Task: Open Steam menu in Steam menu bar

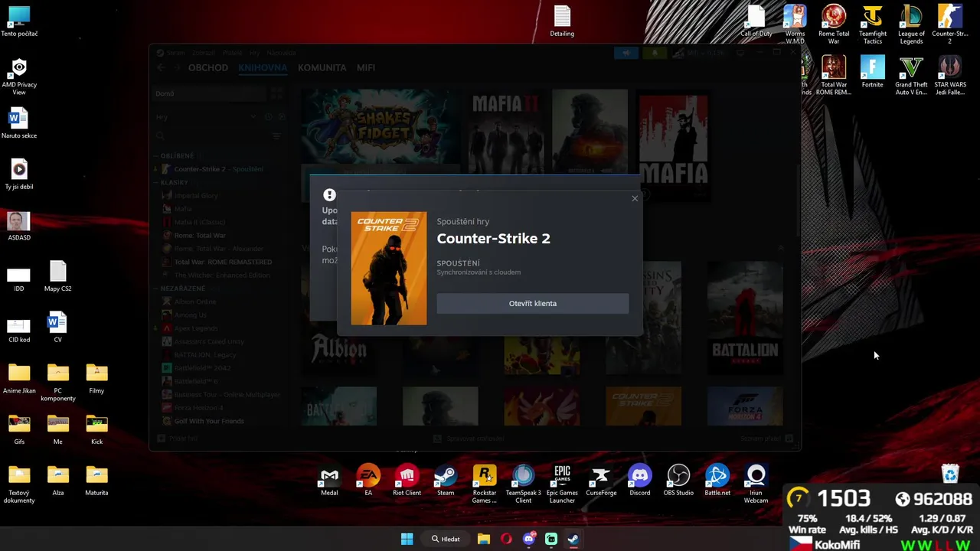Action: [175, 53]
